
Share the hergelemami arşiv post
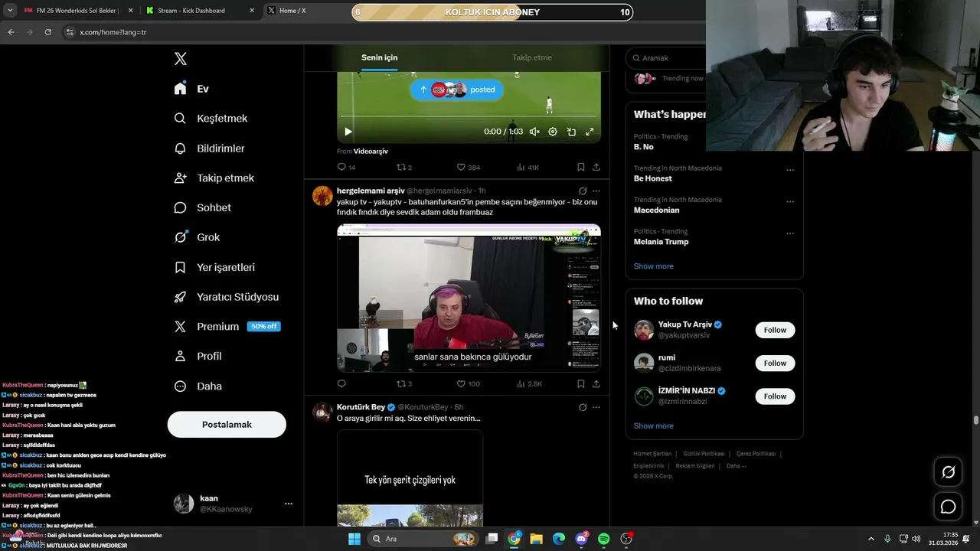(x=596, y=384)
